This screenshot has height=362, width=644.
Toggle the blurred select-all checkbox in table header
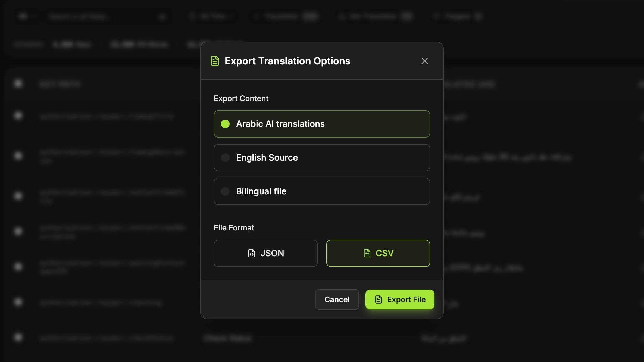click(18, 83)
